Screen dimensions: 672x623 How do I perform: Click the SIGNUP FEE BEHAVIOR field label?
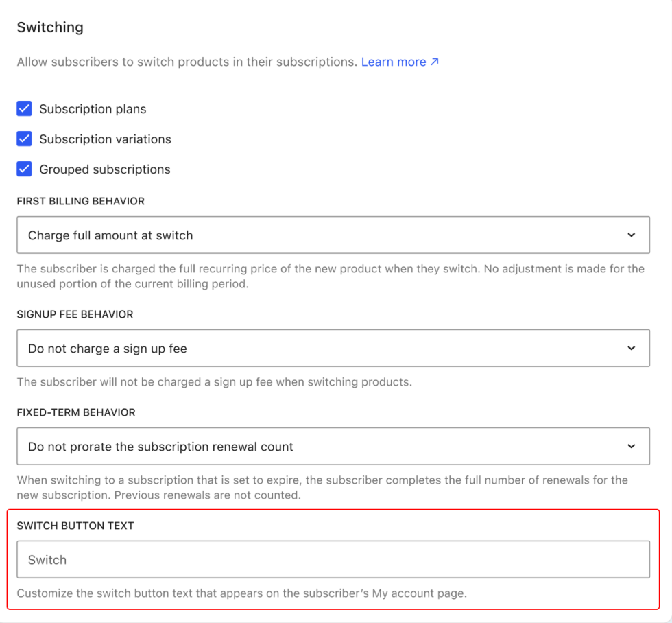coord(75,314)
